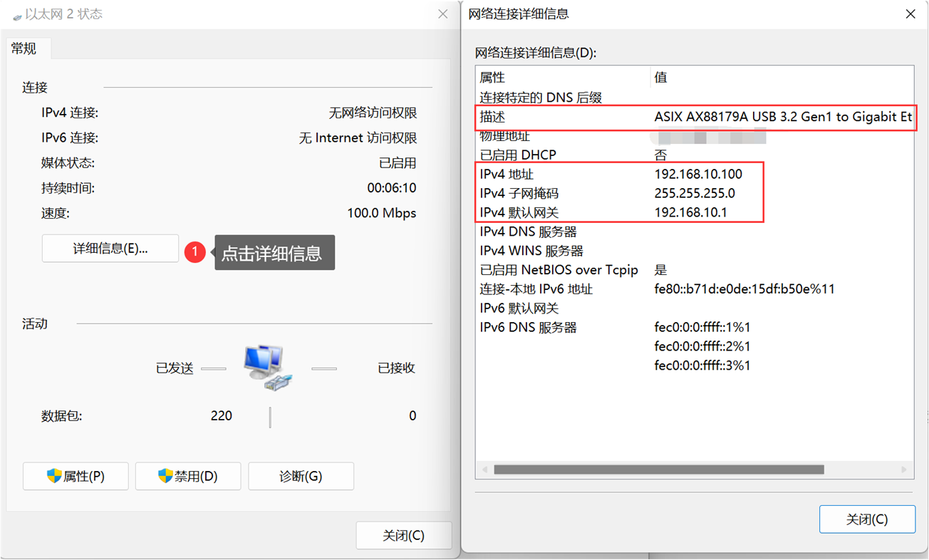
Task: Select the 描述 row showing ASIX AX88179A
Action: coord(695,117)
